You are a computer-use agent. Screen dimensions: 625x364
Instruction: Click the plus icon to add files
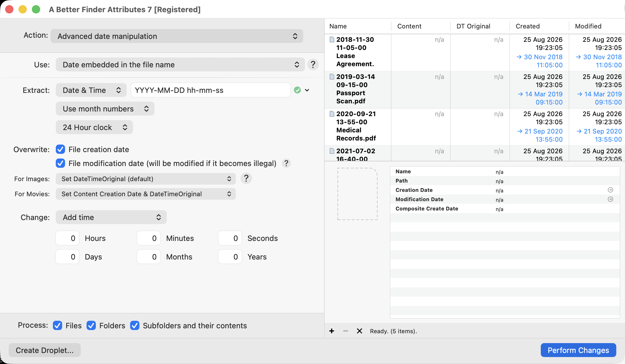tap(332, 331)
